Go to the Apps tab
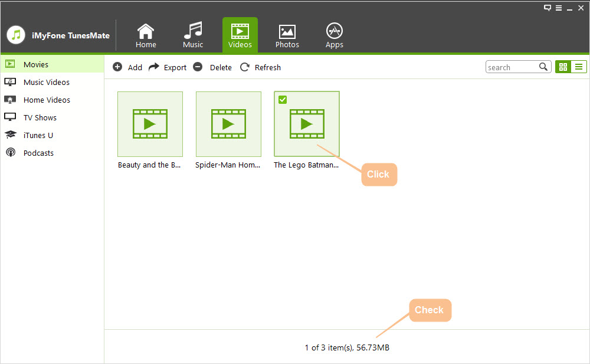This screenshot has width=590, height=364. (334, 35)
